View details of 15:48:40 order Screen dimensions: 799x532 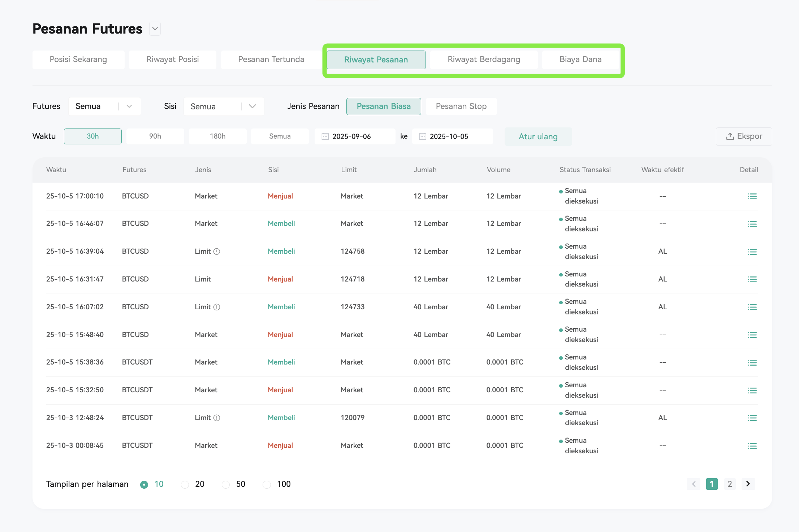pyautogui.click(x=752, y=335)
